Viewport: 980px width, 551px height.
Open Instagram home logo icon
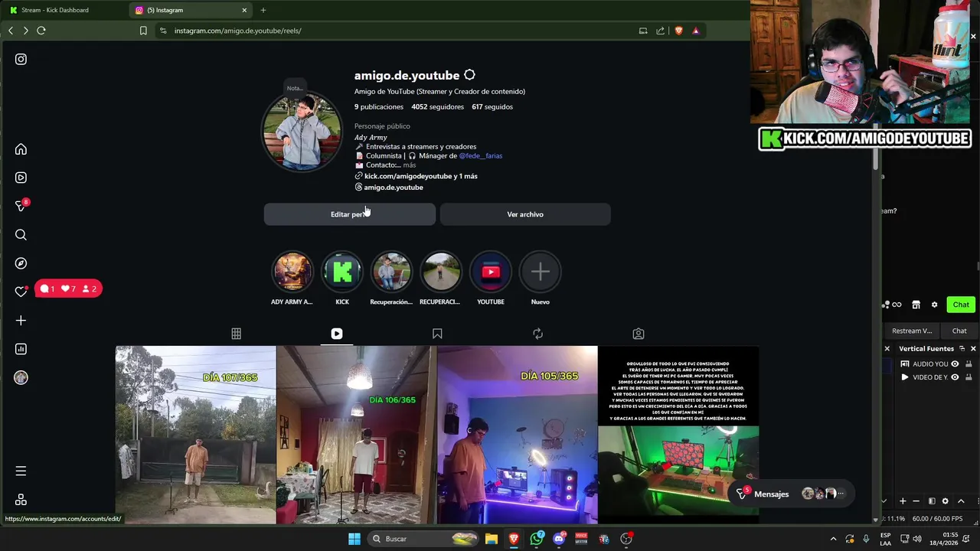pos(21,59)
